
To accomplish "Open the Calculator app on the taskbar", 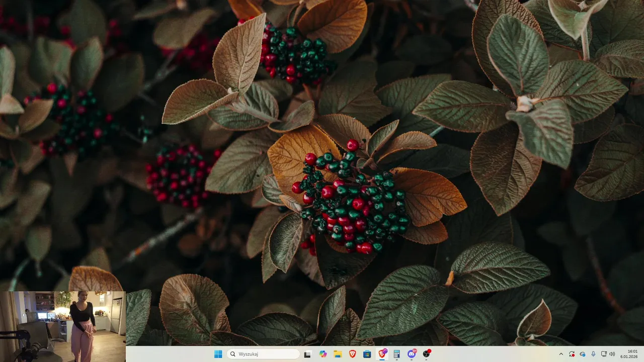I will pyautogui.click(x=397, y=354).
